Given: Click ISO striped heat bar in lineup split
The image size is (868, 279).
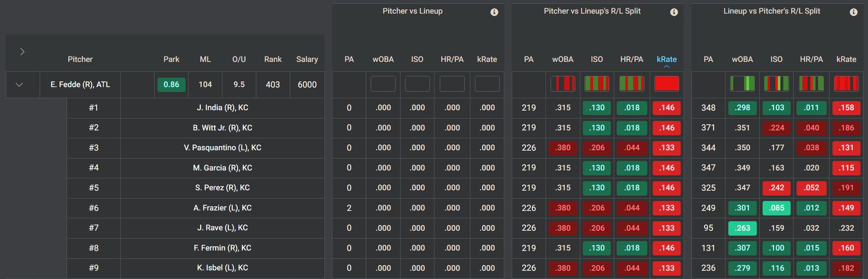Looking at the screenshot, I should (x=776, y=84).
